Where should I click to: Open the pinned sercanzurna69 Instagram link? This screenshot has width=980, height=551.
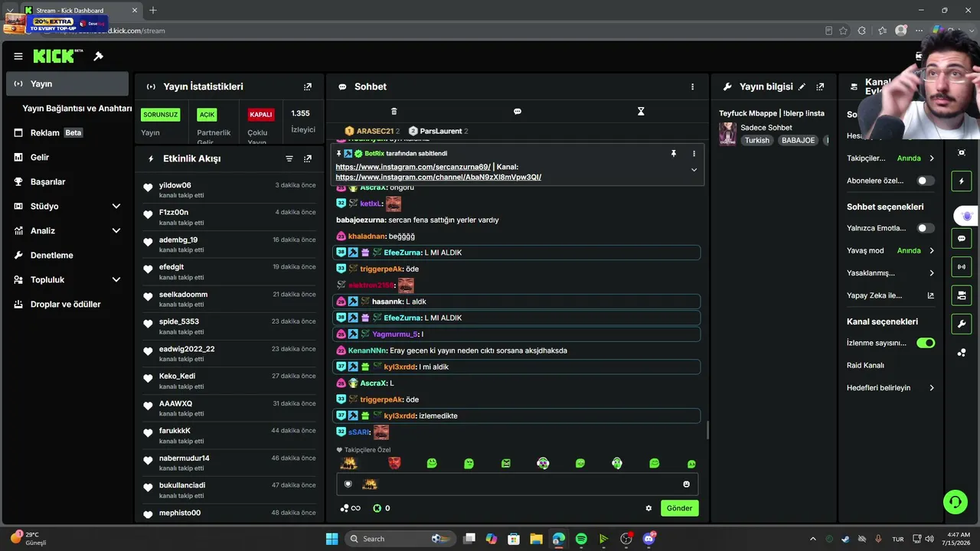413,167
